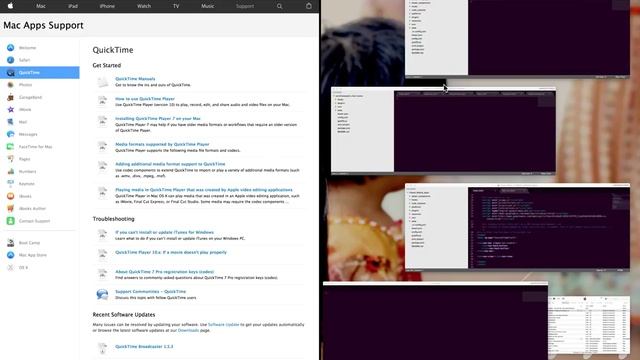Click the GarageBand guitar icon
The width and height of the screenshot is (640, 360).
11,97
